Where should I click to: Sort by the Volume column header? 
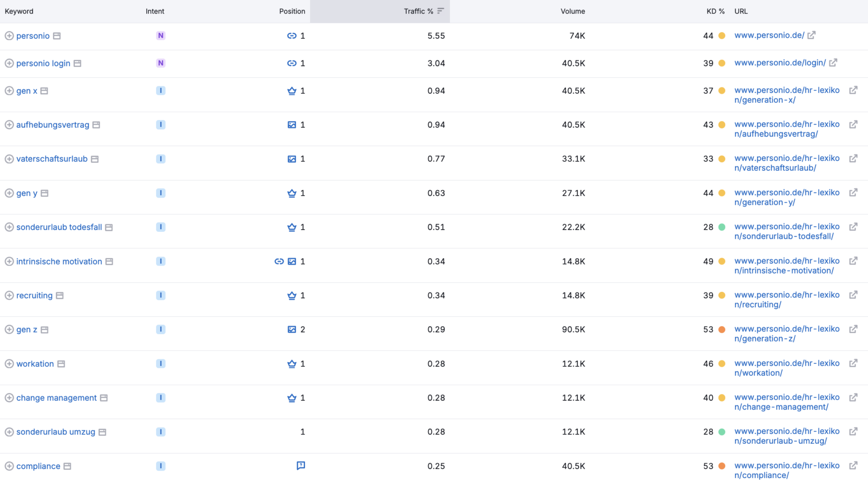click(x=573, y=11)
